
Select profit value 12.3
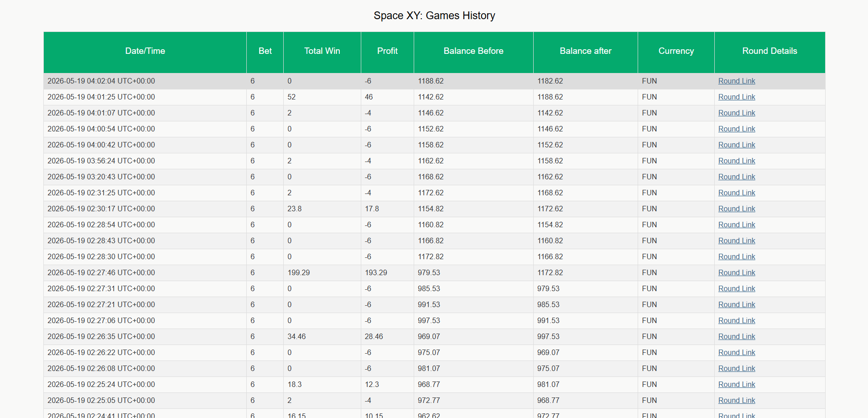[372, 384]
